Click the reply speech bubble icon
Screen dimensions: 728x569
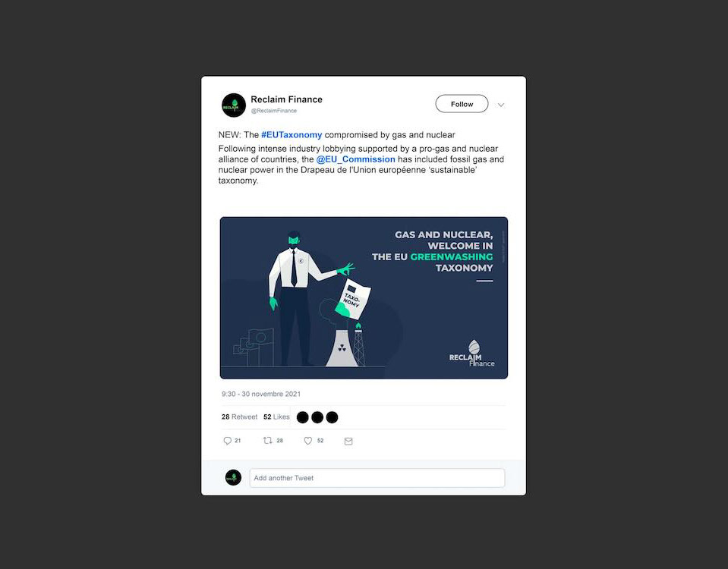click(227, 441)
